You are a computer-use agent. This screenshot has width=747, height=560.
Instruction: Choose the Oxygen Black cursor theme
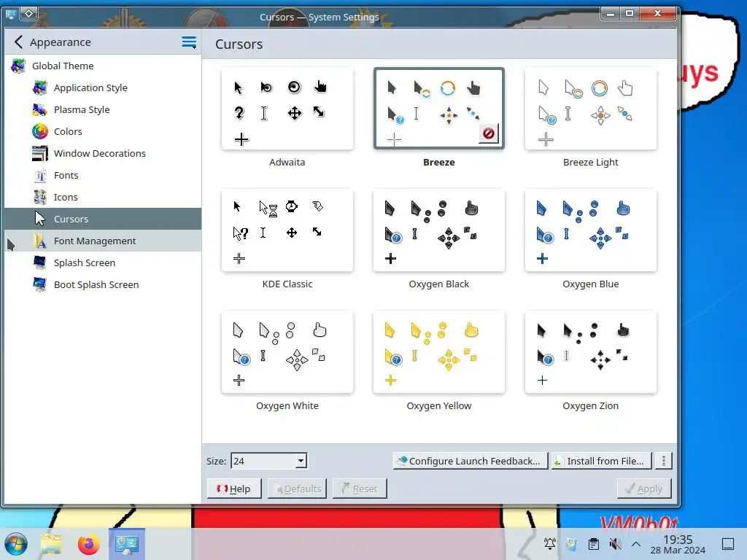tap(438, 230)
